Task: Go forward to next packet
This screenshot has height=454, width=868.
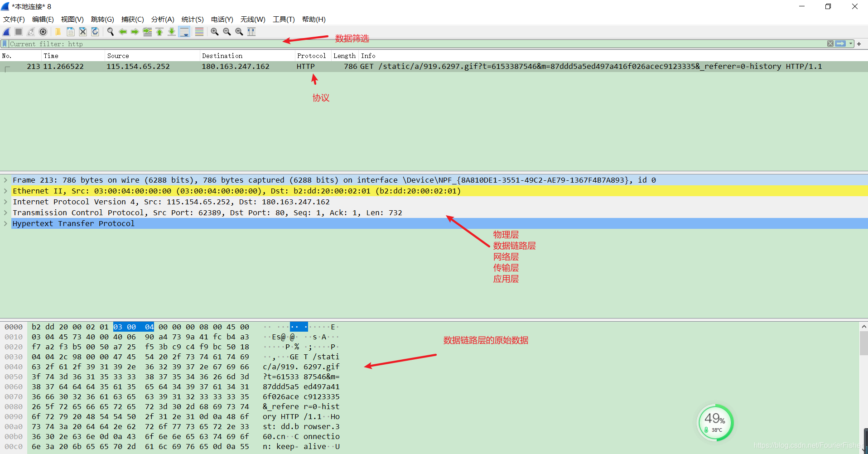Action: point(135,32)
